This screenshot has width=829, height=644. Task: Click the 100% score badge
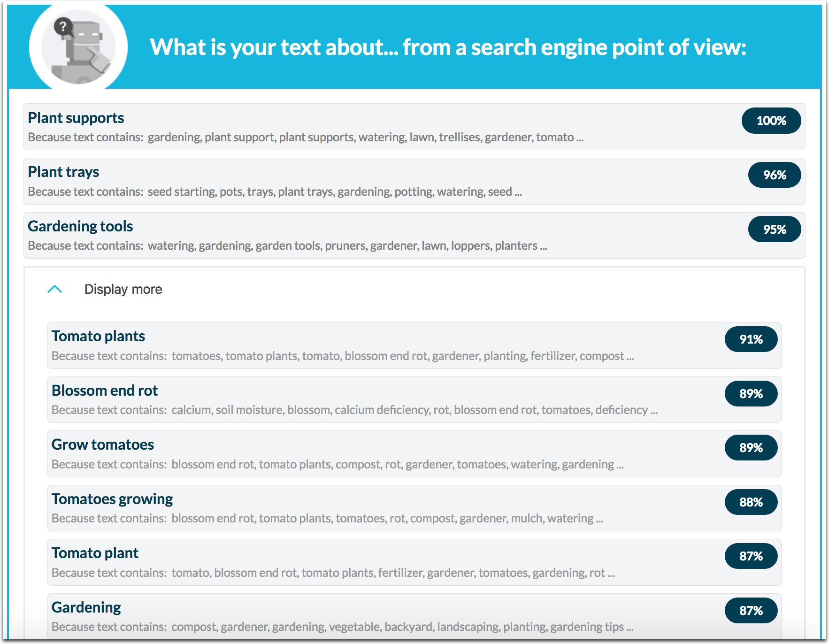tap(771, 121)
